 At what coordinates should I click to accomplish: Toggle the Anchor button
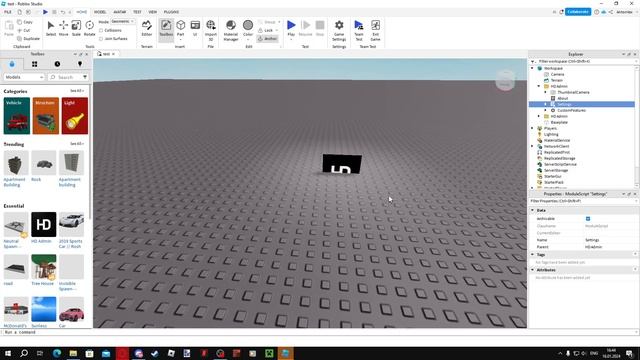(267, 38)
